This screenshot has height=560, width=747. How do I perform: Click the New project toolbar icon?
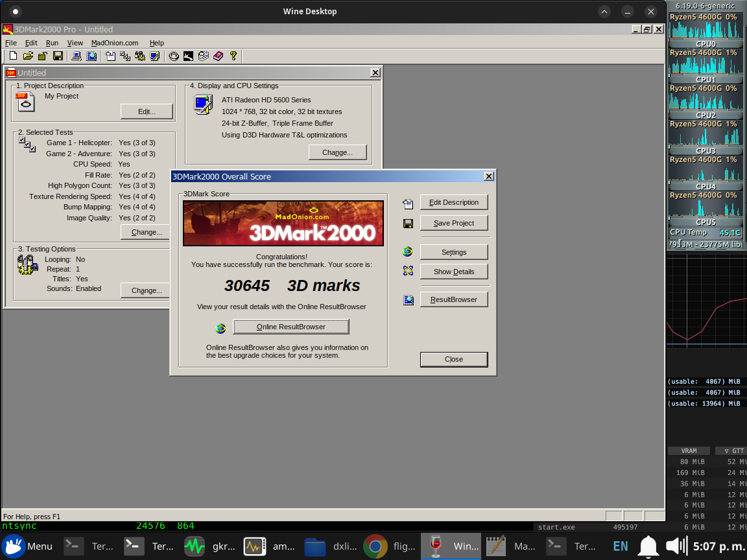14,56
